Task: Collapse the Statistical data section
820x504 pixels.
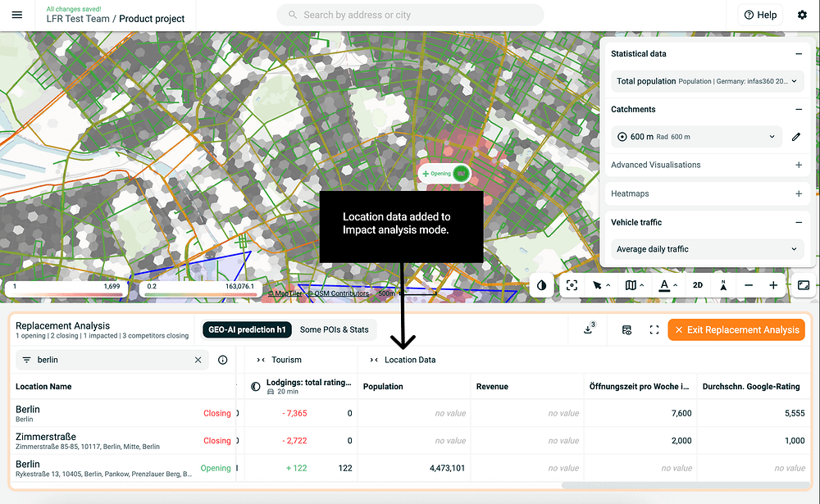Action: point(799,54)
